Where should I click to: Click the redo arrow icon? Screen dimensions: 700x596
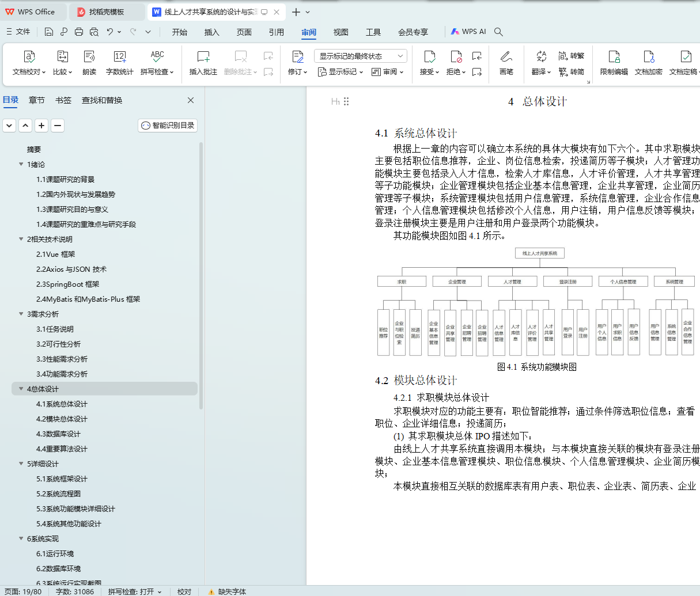click(x=133, y=32)
